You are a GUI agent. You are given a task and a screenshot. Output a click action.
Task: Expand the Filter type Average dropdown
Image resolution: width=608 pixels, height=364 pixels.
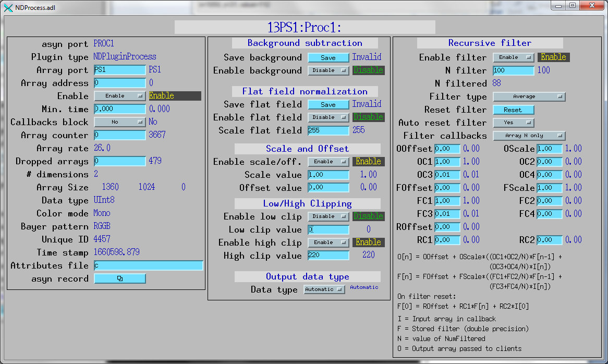(529, 96)
